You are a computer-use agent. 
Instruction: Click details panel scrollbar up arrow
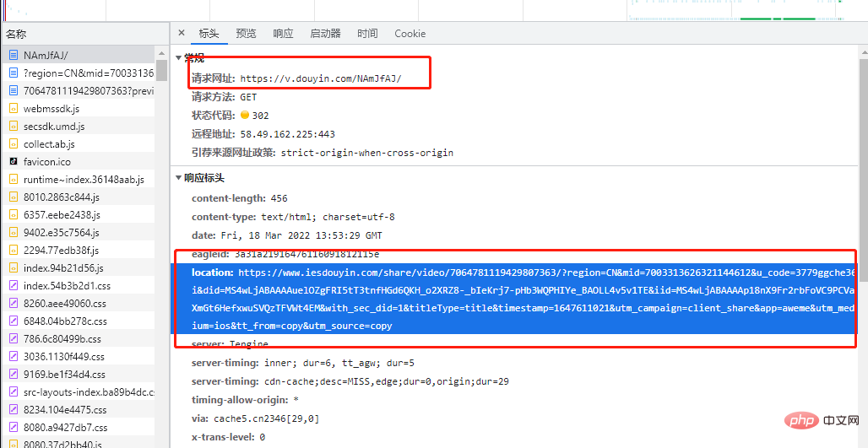862,52
